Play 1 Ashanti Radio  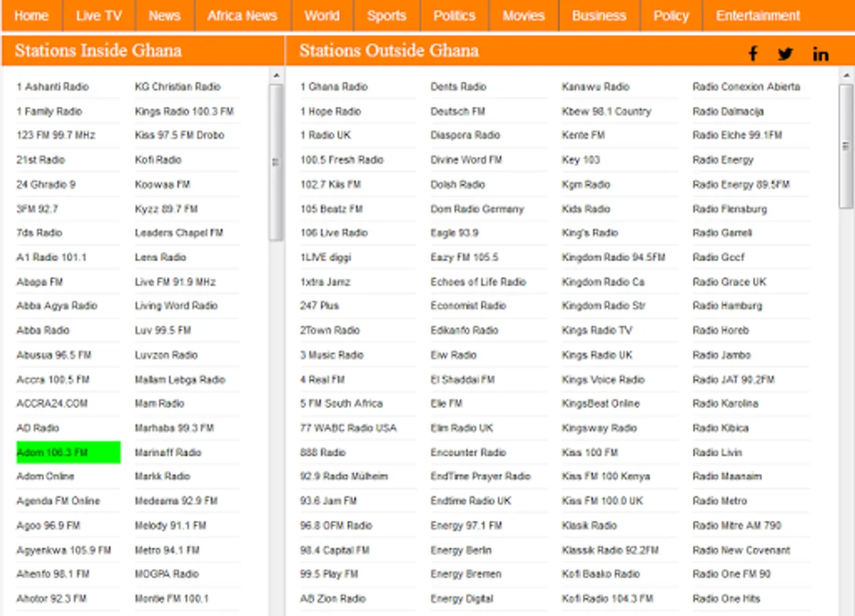pyautogui.click(x=53, y=87)
